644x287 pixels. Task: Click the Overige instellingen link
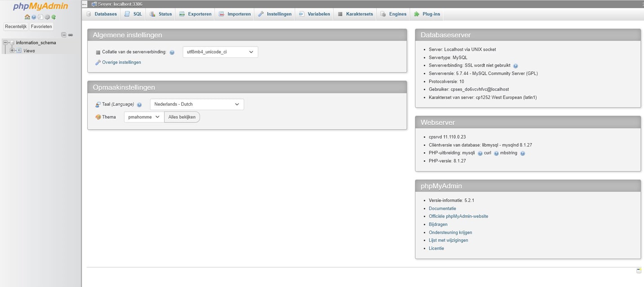pos(121,63)
